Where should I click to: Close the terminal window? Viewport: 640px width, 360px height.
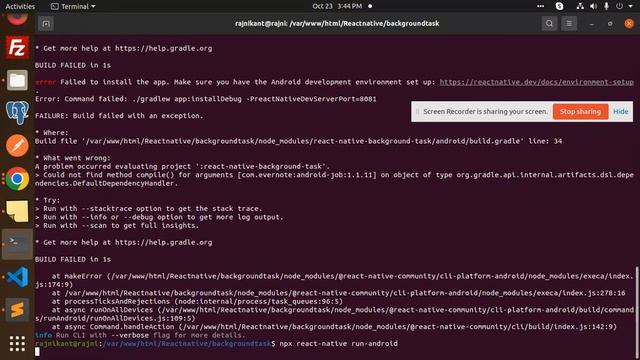(x=629, y=24)
